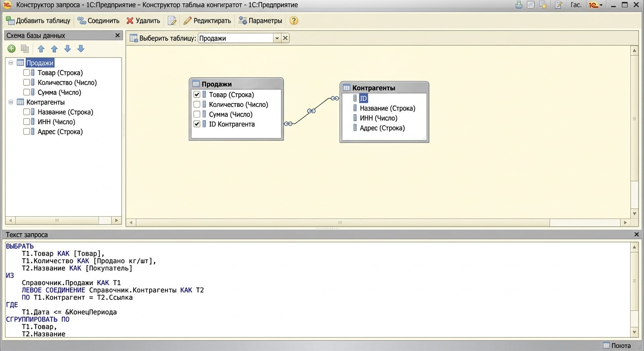The width and height of the screenshot is (644, 351).
Task: Click the diagram vertical scrollbar down arrow
Action: coord(634,213)
